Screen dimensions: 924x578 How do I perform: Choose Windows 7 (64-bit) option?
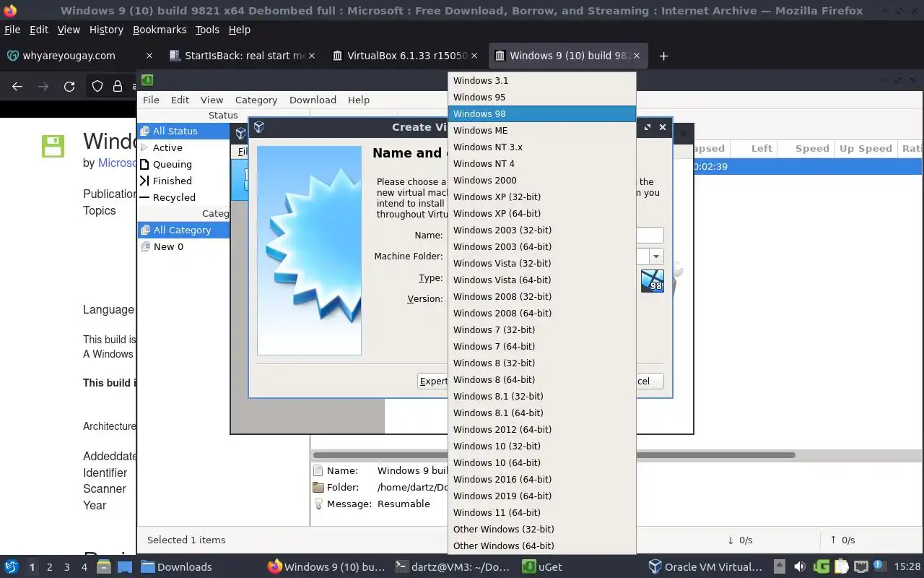[x=541, y=346]
